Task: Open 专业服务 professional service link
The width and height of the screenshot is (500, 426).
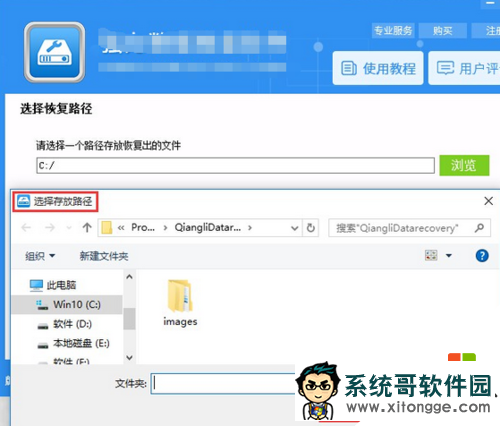Action: point(393,31)
